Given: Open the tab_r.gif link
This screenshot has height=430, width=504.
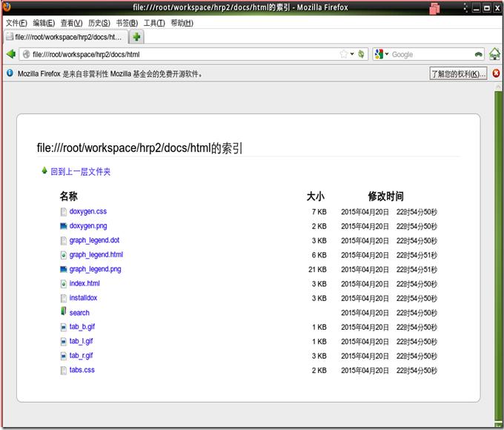Looking at the screenshot, I should coord(82,356).
